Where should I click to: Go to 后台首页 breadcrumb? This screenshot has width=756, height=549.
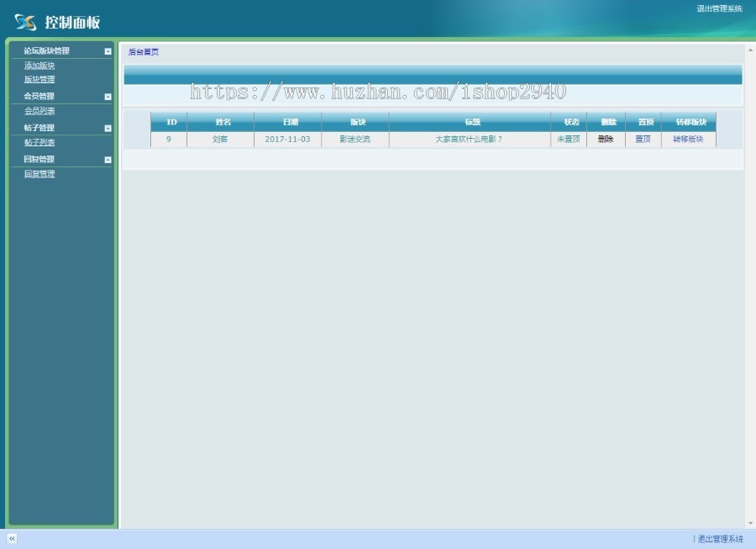tap(144, 51)
